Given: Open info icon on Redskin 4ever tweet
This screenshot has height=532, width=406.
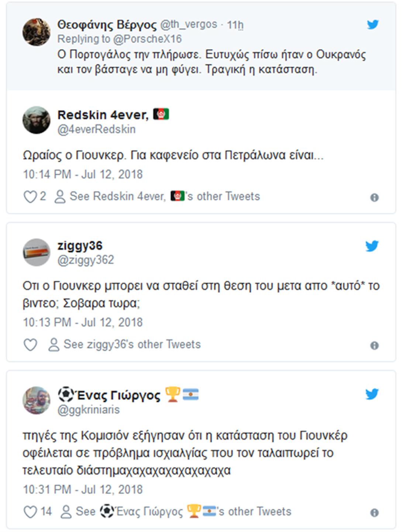Looking at the screenshot, I should [x=374, y=198].
